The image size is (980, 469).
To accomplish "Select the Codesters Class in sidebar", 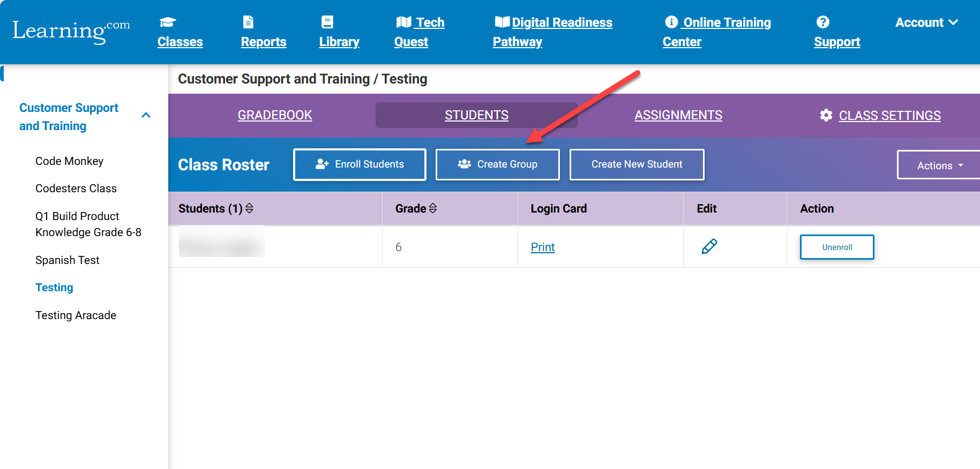I will (x=76, y=188).
